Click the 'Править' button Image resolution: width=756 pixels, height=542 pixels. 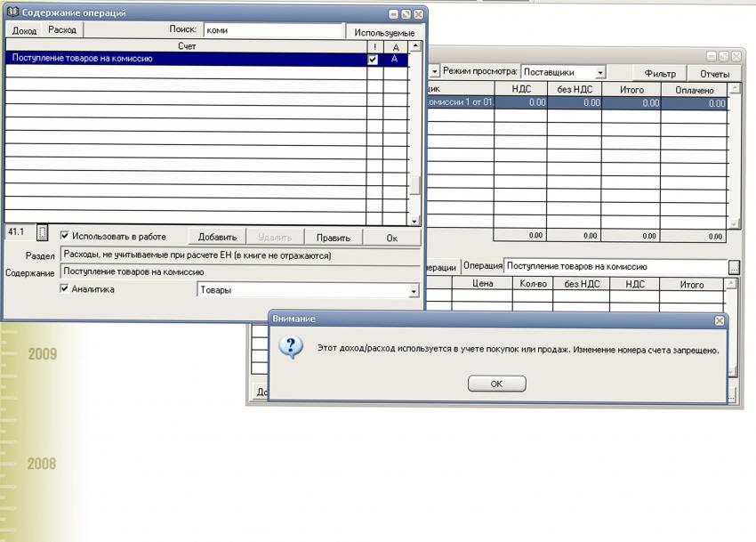[334, 238]
